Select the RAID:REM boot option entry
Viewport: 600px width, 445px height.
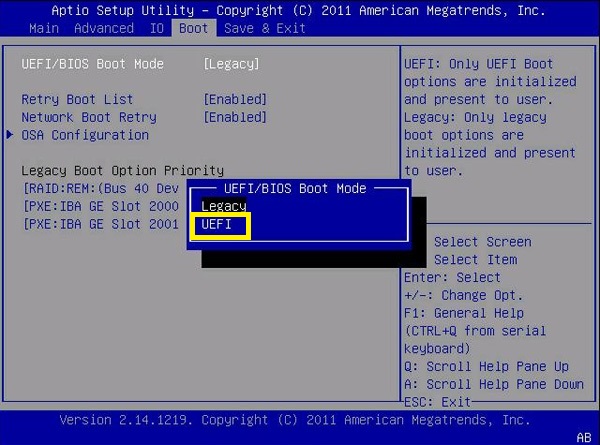(101, 189)
